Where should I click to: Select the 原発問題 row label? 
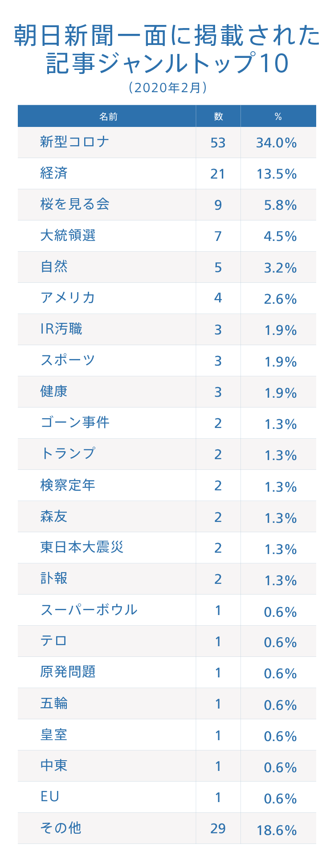click(x=68, y=672)
